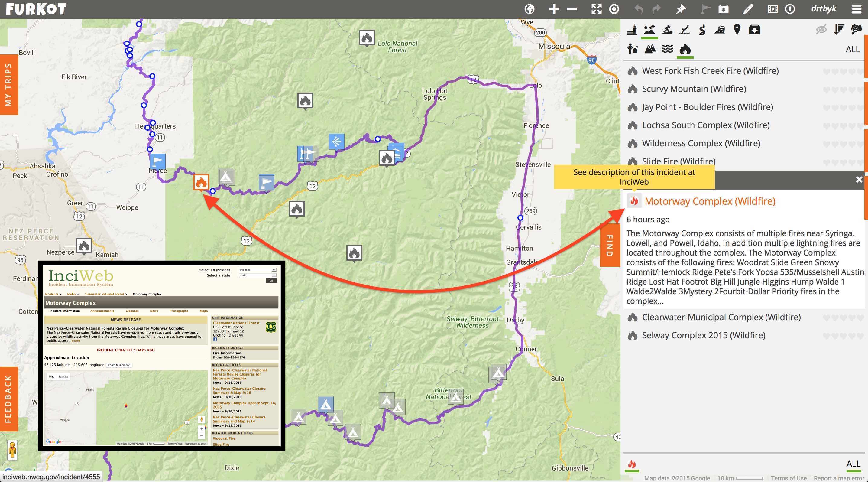Click the orange selected fire marker on map
This screenshot has height=482, width=868.
201,182
